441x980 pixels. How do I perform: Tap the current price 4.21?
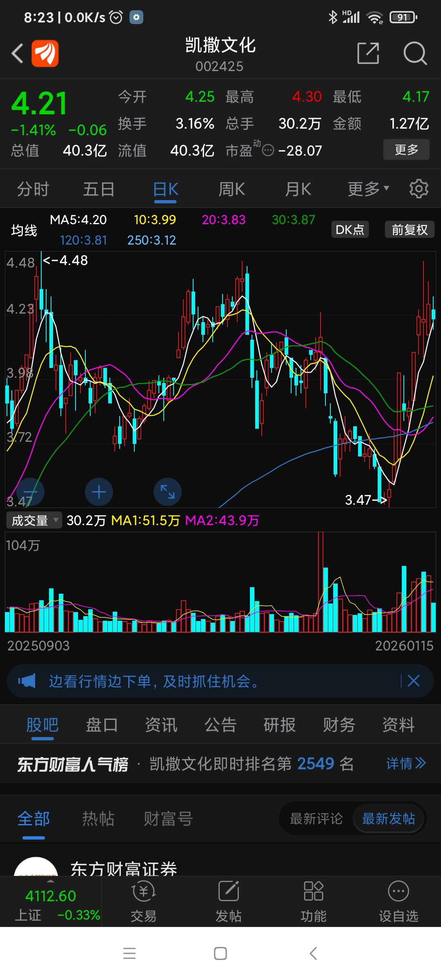click(x=39, y=104)
